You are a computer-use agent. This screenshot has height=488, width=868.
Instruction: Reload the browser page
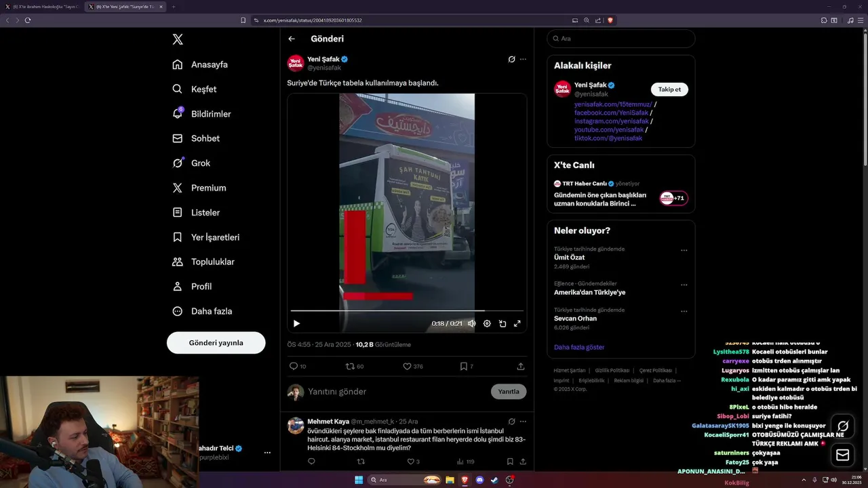tap(28, 20)
